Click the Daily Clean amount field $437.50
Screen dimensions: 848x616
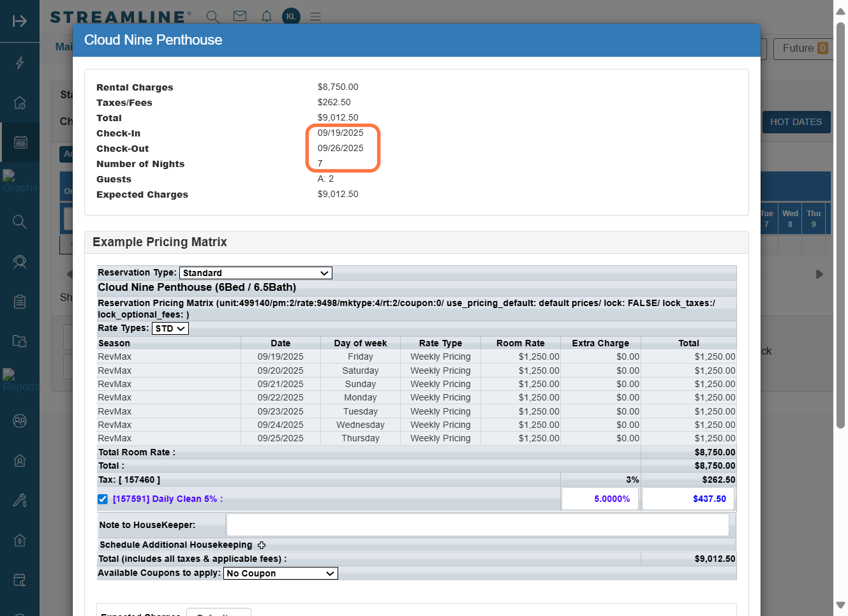pyautogui.click(x=688, y=499)
